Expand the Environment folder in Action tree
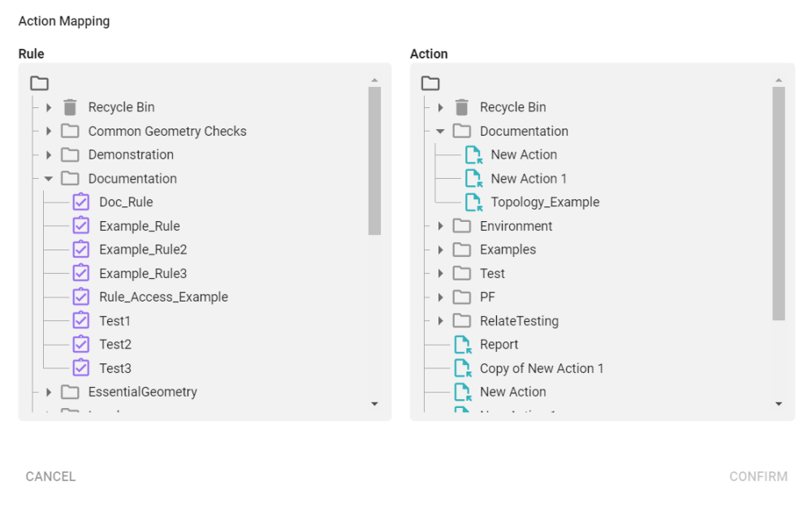Viewport: 812px width, 508px height. tap(440, 226)
